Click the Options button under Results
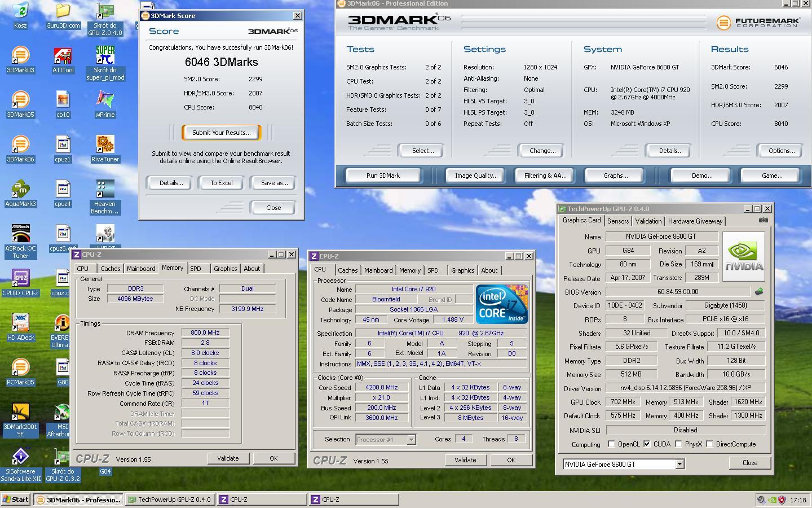812x508 pixels. pos(782,151)
